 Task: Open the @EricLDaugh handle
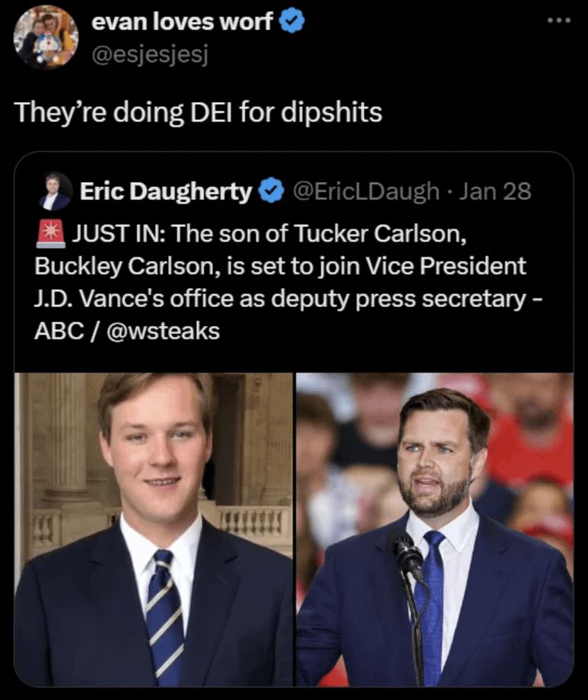click(x=366, y=191)
